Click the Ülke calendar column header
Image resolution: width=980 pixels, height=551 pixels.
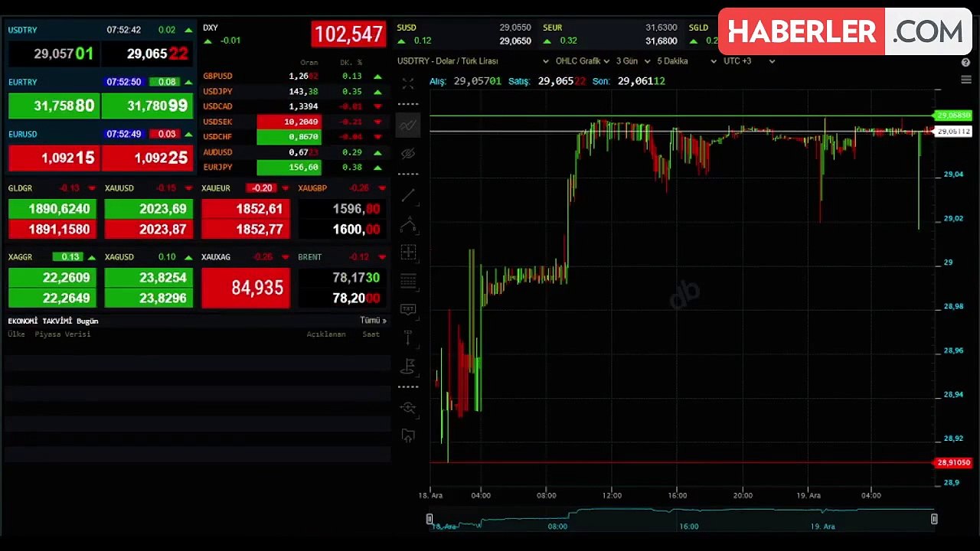coord(16,334)
